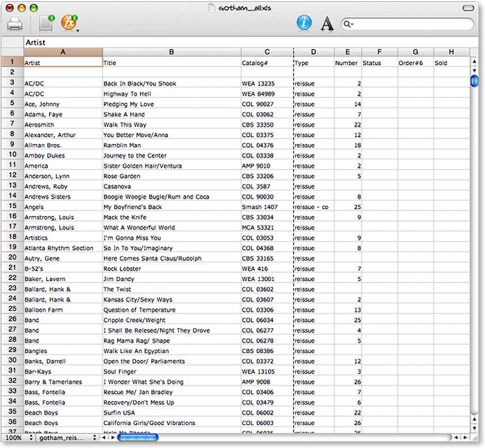Select column G header
This screenshot has width=485, height=448.
pyautogui.click(x=416, y=52)
